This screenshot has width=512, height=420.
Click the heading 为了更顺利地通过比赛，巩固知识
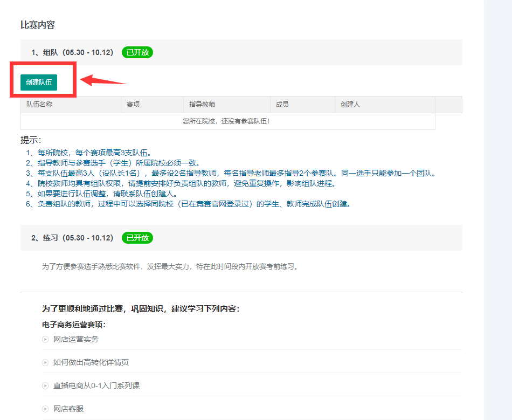[141, 308]
